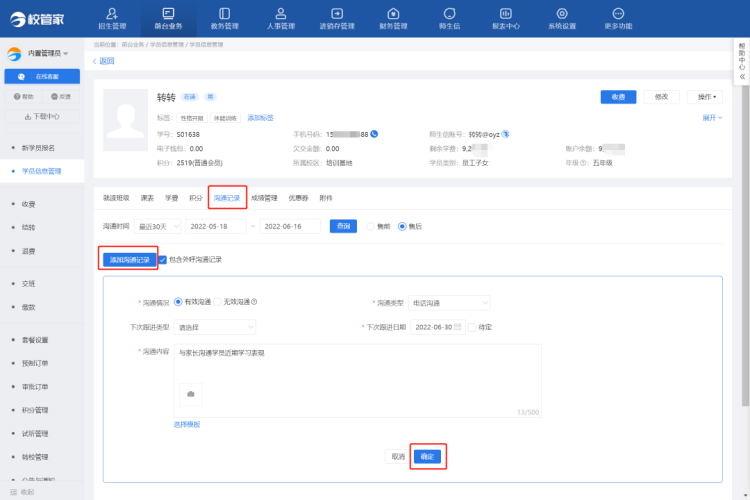Open the 操作 dropdown button

click(708, 97)
